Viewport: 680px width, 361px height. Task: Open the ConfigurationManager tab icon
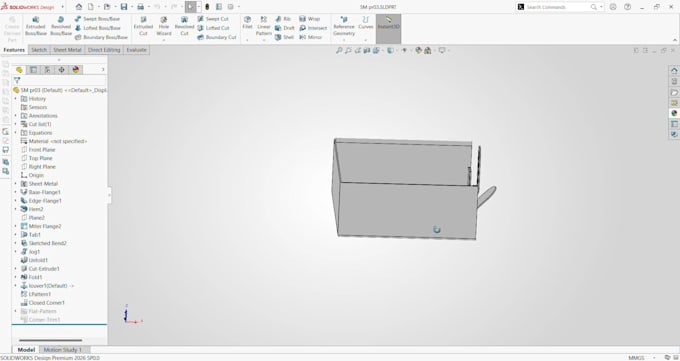click(x=47, y=69)
